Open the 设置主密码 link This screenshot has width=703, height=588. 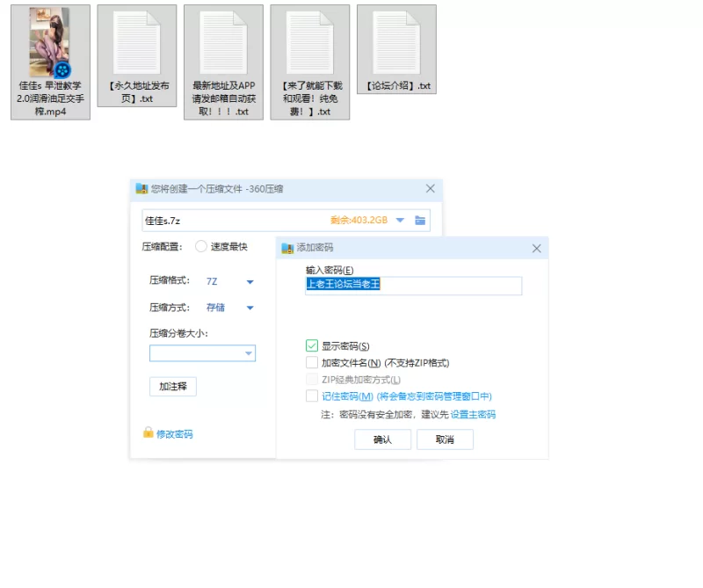[x=473, y=415]
